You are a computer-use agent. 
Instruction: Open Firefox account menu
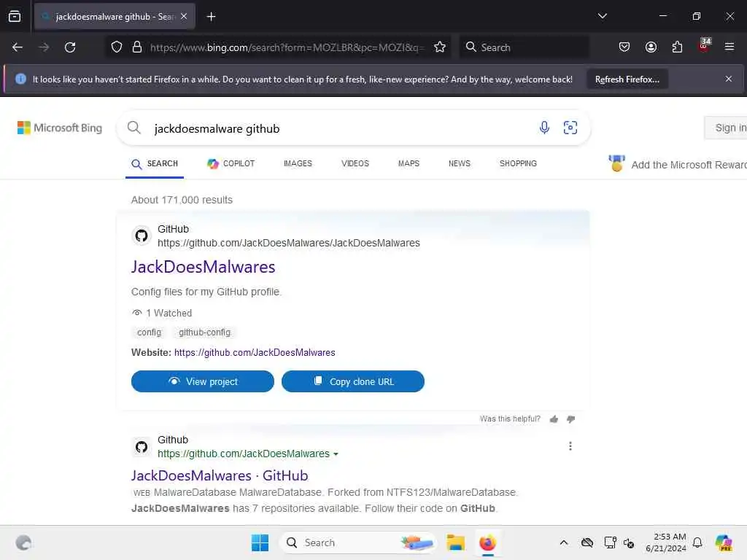[651, 47]
